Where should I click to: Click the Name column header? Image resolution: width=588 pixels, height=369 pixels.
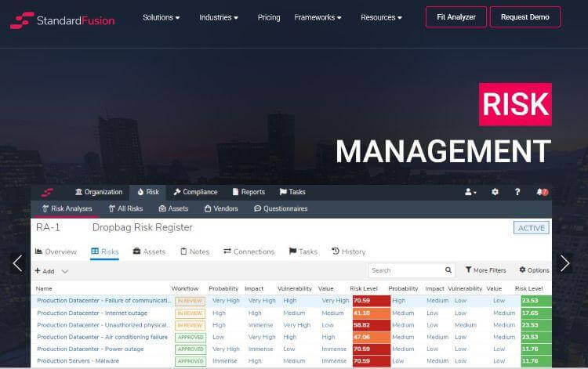[44, 288]
